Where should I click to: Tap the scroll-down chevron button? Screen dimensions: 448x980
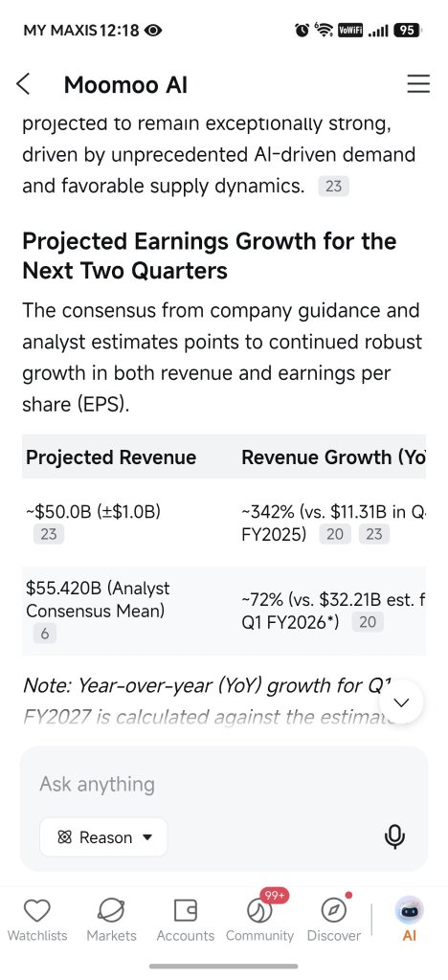(402, 702)
